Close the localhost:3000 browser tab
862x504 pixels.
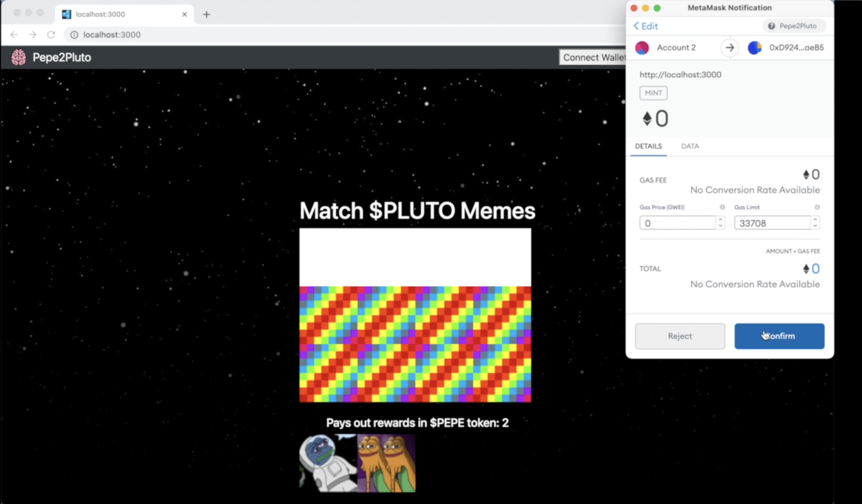184,14
